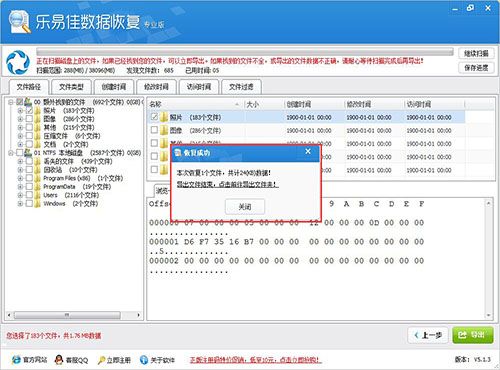Click the blue circular scanning icon

[18, 62]
